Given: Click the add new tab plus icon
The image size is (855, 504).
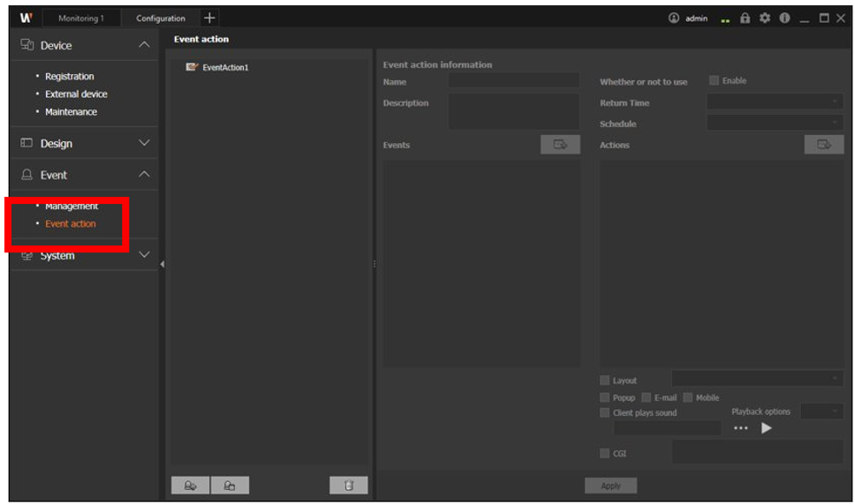Looking at the screenshot, I should coord(209,18).
